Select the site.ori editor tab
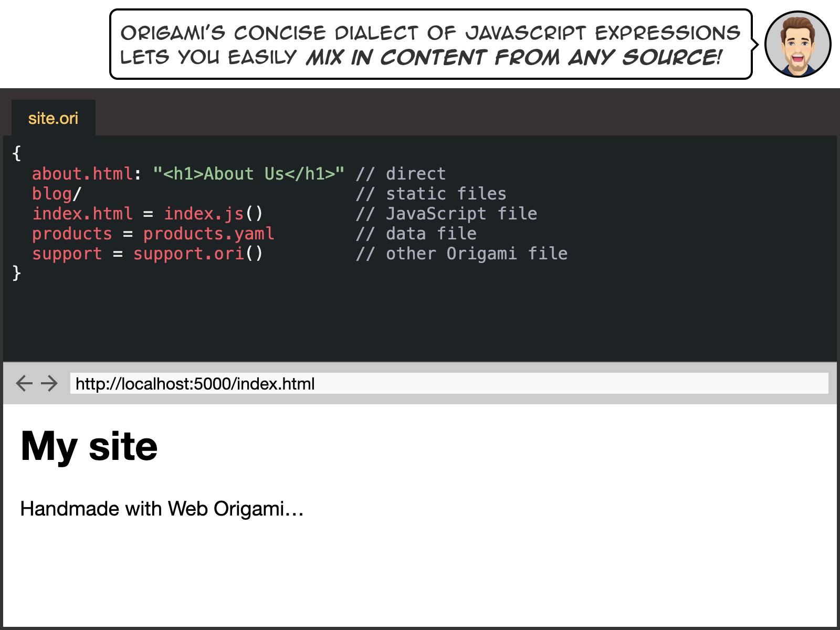Screen dimensions: 840x630 tap(53, 118)
